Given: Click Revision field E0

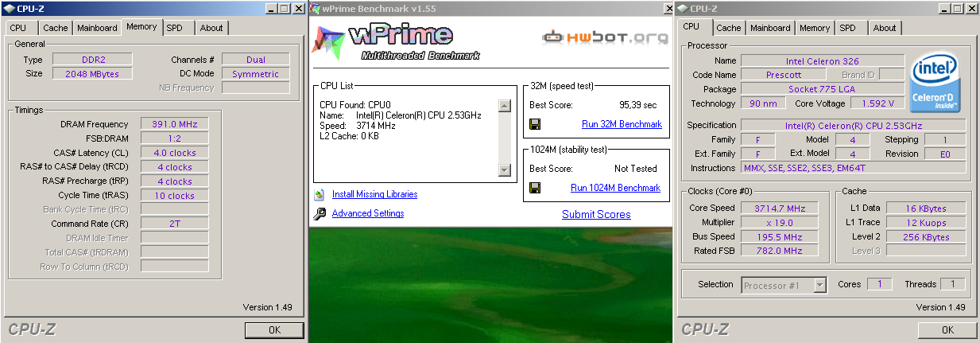Looking at the screenshot, I should (x=945, y=154).
